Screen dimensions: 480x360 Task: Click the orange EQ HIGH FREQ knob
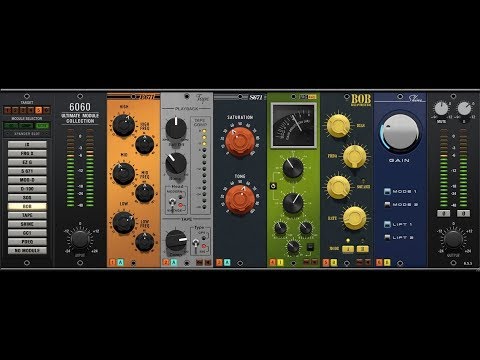coord(145,145)
